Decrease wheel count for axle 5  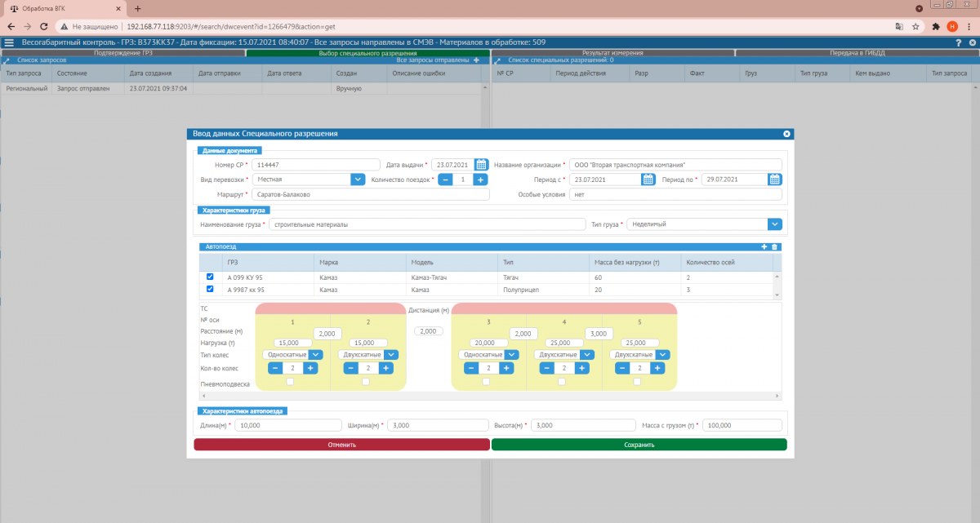tap(623, 368)
